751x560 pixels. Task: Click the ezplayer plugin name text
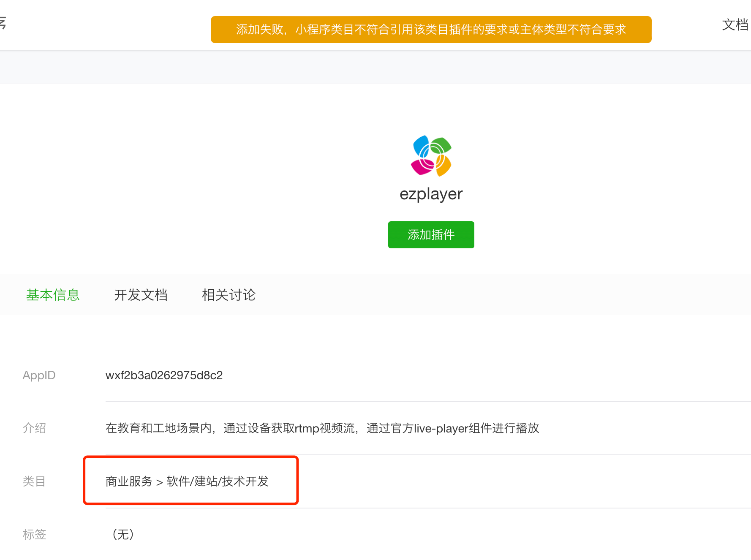point(431,194)
